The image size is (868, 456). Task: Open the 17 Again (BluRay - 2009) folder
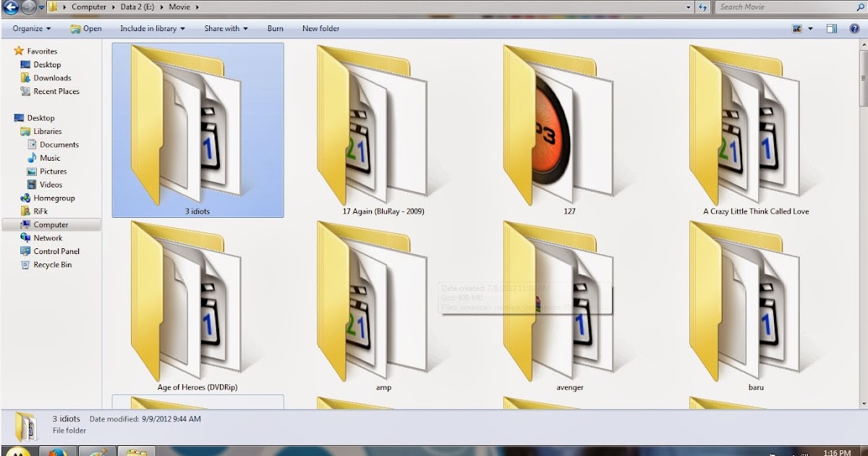[x=383, y=130]
